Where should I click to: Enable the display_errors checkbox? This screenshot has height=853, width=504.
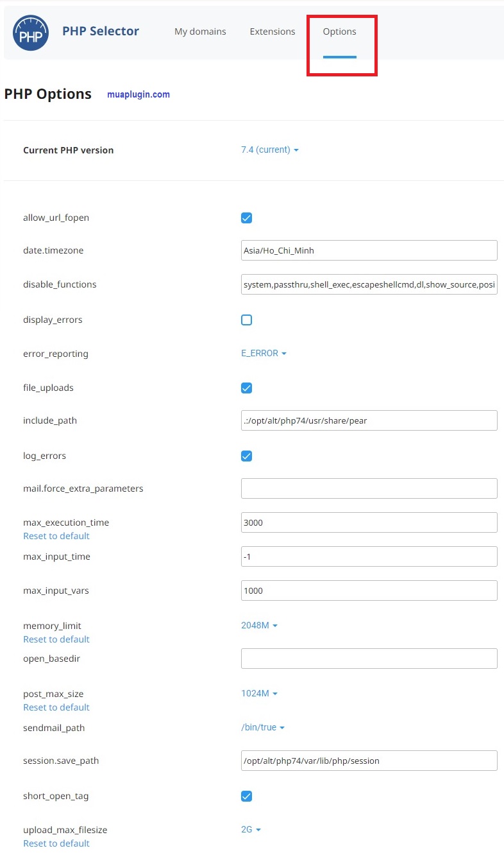pyautogui.click(x=246, y=320)
